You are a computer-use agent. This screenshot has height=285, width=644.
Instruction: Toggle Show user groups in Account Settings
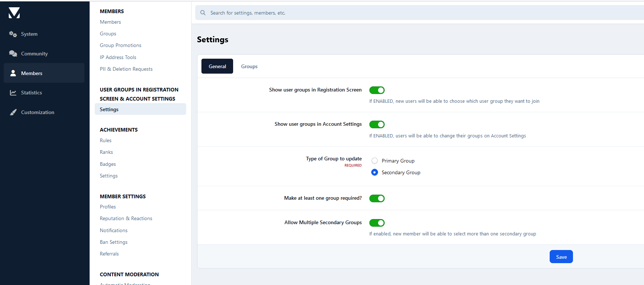coord(377,125)
